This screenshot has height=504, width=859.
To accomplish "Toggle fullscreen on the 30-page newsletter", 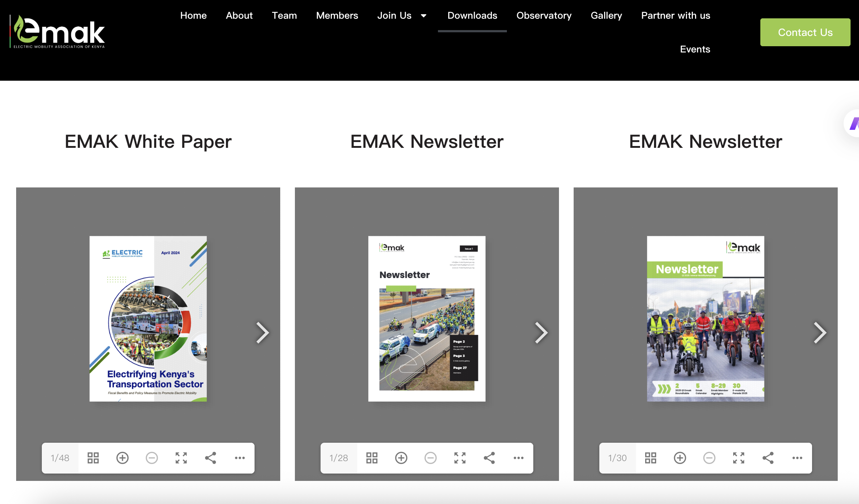I will tap(739, 458).
